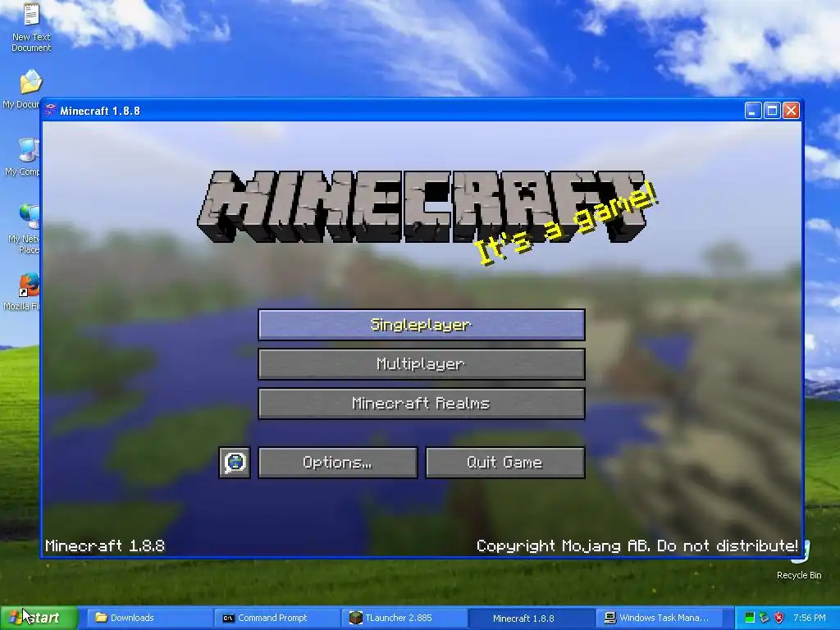Switch to Downloads folder in taskbar

click(150, 618)
